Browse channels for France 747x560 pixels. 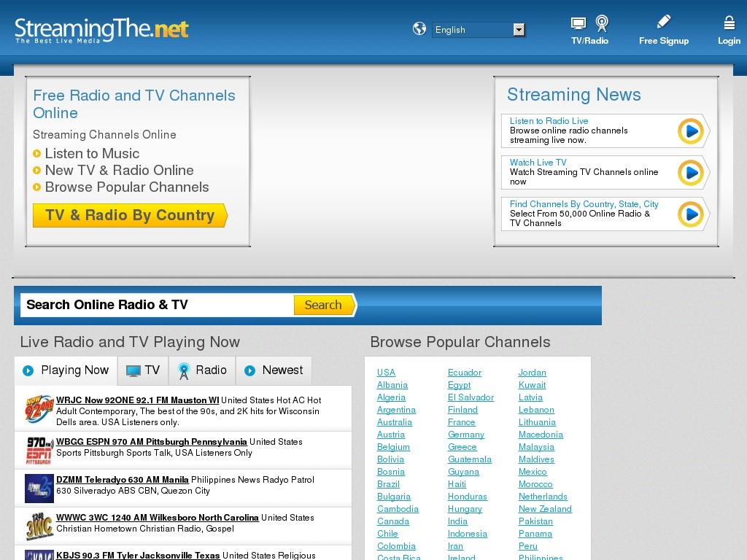(x=462, y=422)
